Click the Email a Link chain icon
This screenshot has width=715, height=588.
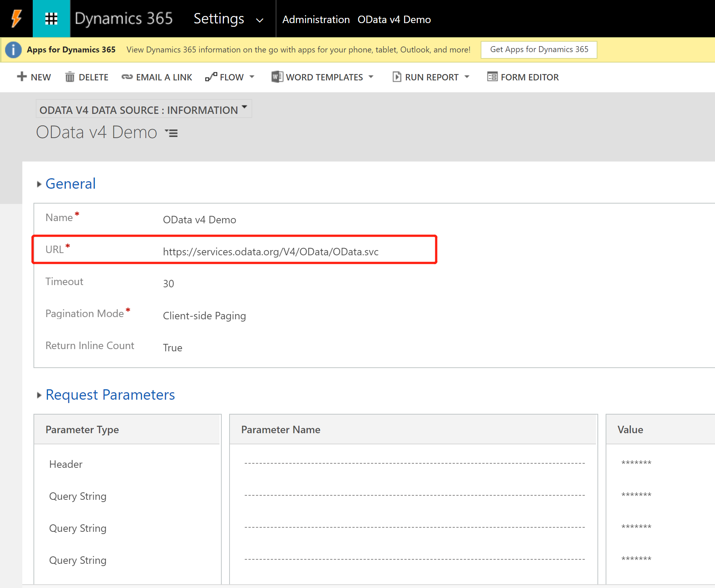127,77
